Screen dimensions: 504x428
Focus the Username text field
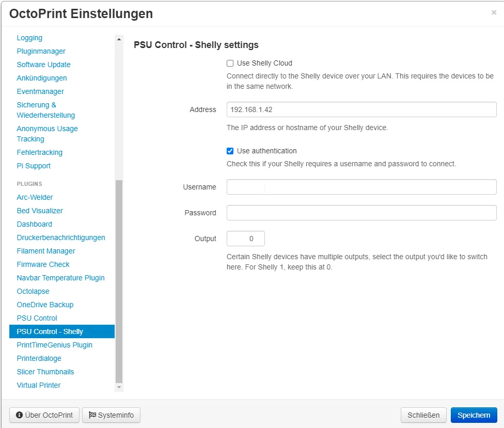click(361, 187)
